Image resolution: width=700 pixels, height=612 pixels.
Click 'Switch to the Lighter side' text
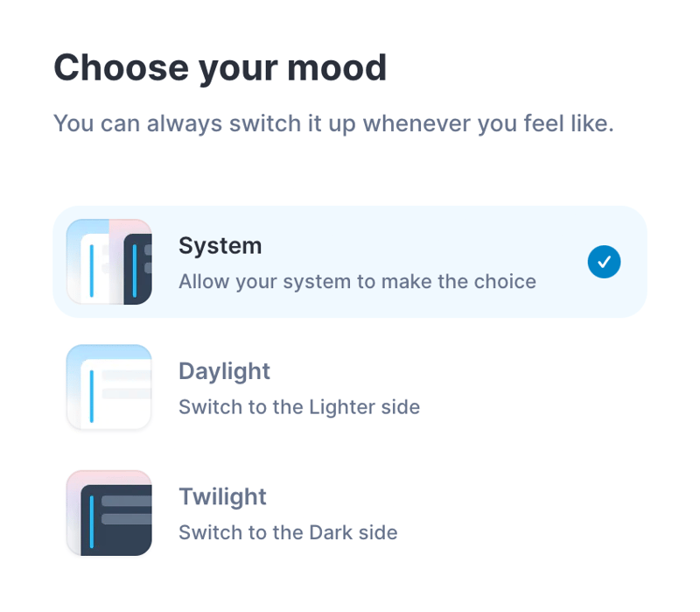(x=299, y=407)
